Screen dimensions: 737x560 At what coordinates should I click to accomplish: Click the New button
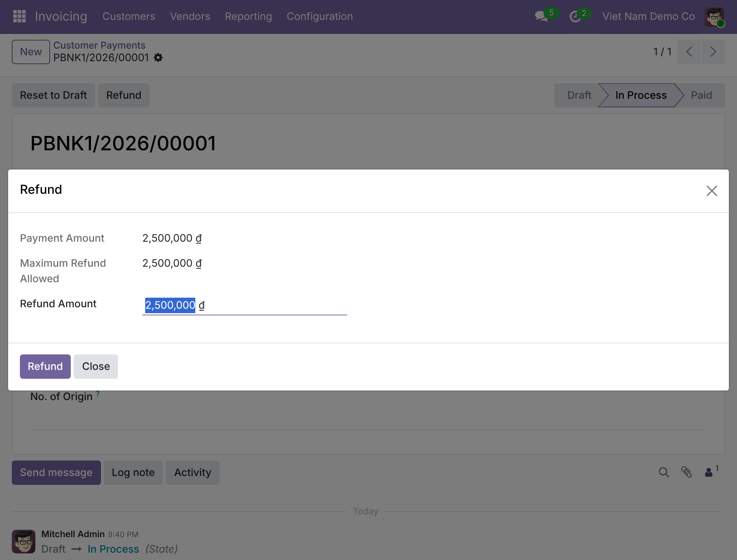[x=31, y=52]
